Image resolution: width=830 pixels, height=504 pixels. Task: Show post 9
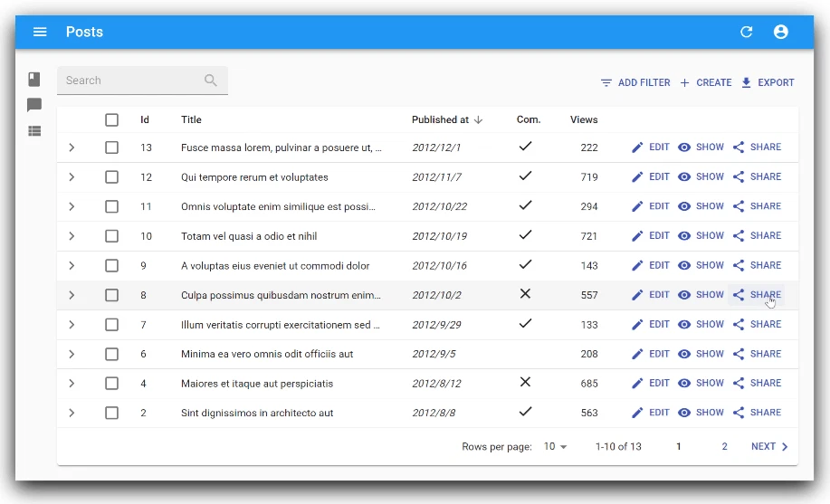point(701,265)
